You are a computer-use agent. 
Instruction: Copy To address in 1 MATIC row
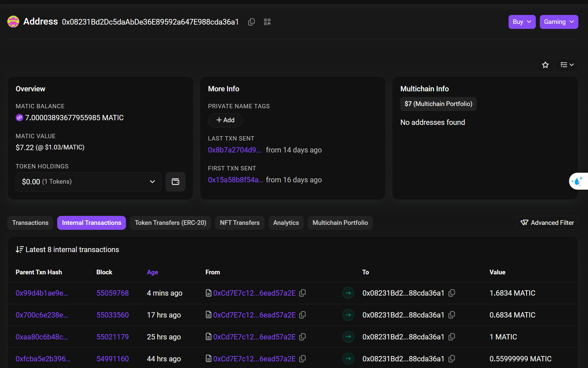[x=452, y=337]
